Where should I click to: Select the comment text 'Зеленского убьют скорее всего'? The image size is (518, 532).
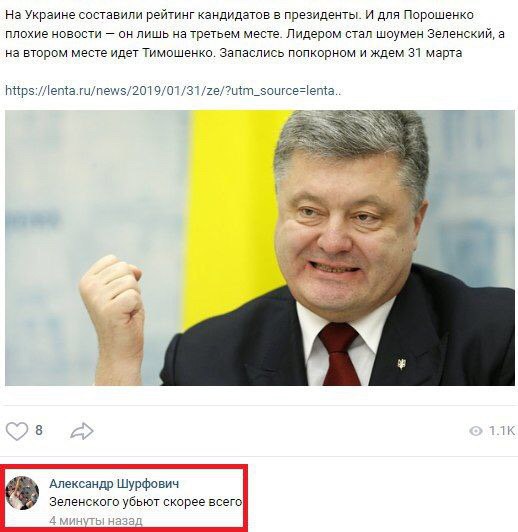(x=146, y=502)
